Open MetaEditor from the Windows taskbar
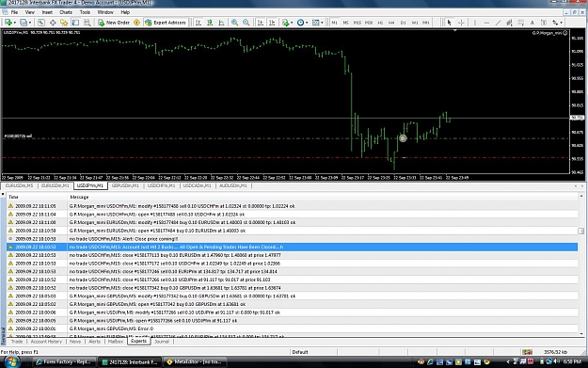Screen dimensions: 588x368 196,362
